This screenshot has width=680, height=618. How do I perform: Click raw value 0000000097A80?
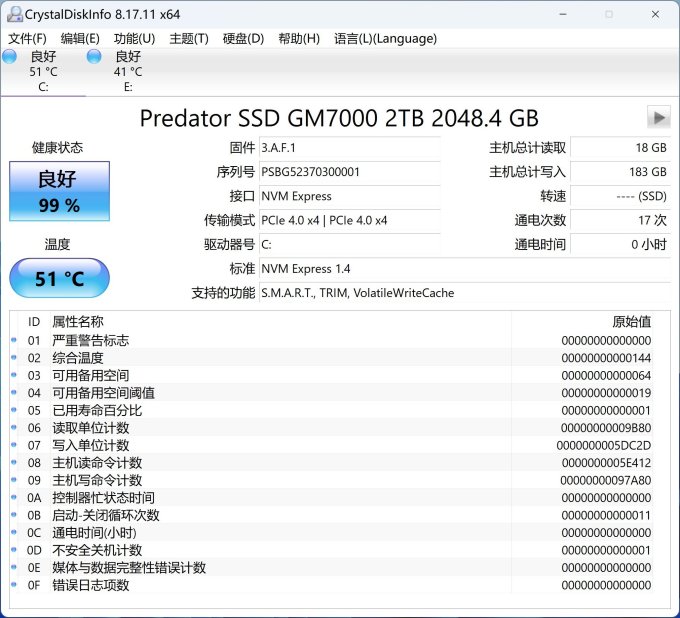coord(606,480)
